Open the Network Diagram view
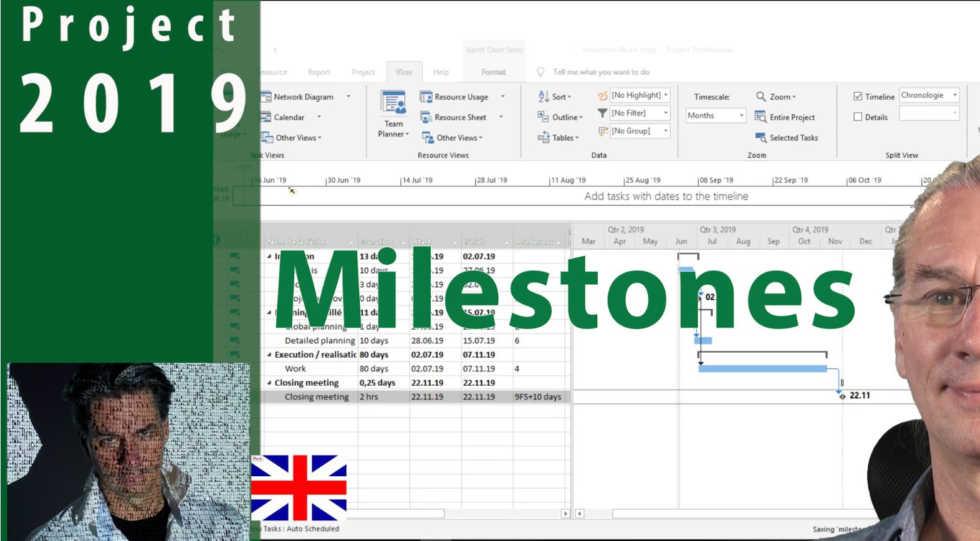This screenshot has height=541, width=980. coord(297,97)
